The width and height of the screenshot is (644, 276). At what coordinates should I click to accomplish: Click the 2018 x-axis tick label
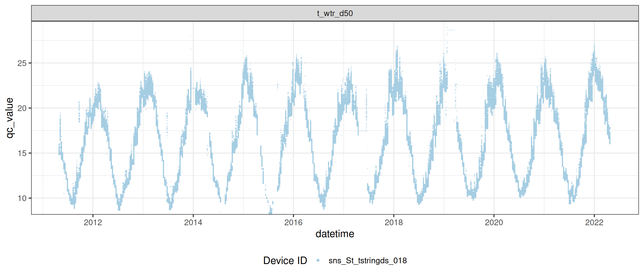pyautogui.click(x=393, y=222)
